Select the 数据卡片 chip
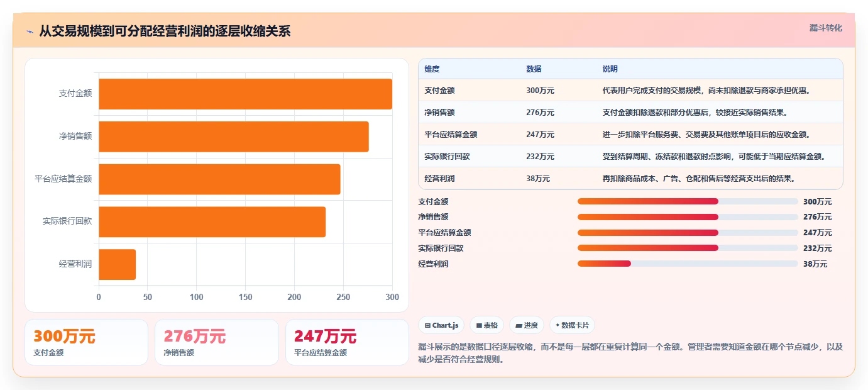Image resolution: width=868 pixels, height=390 pixels. coord(572,325)
